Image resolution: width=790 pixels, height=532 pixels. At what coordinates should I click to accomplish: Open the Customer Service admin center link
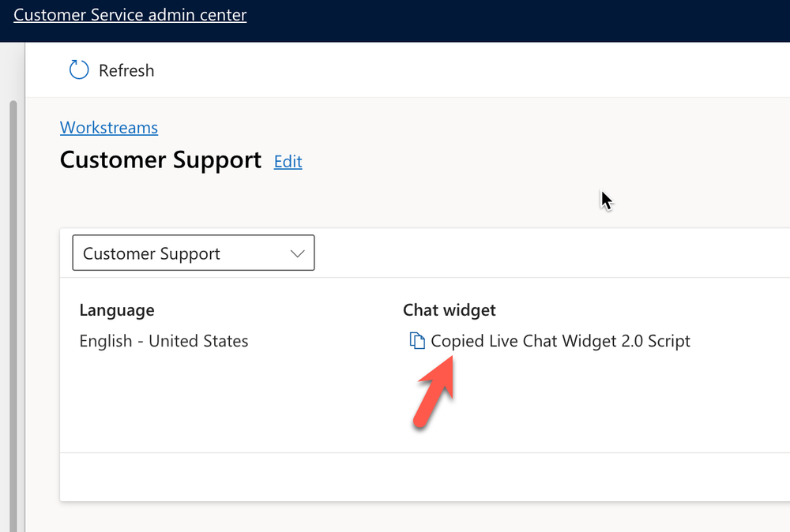point(130,15)
